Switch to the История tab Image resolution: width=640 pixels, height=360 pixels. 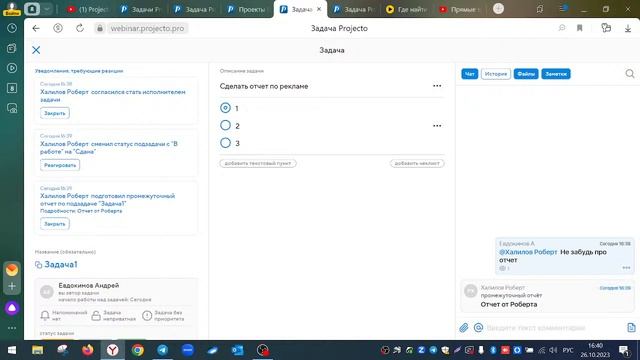496,74
